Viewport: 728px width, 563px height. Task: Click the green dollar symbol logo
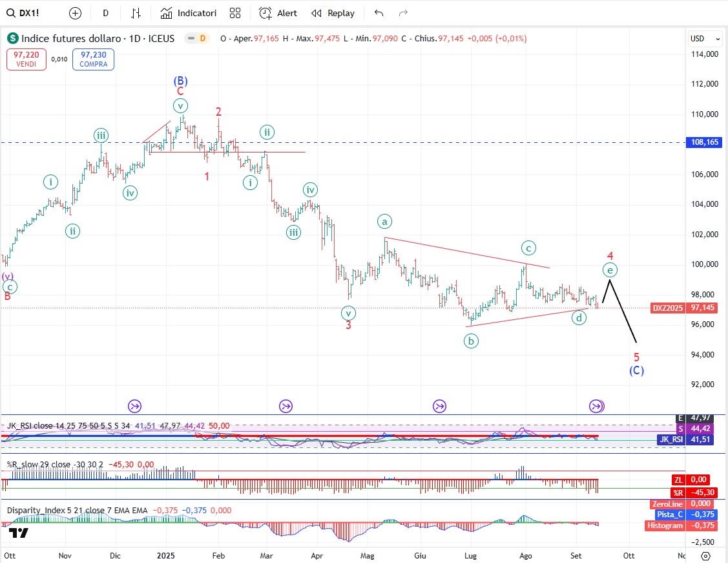[x=13, y=39]
